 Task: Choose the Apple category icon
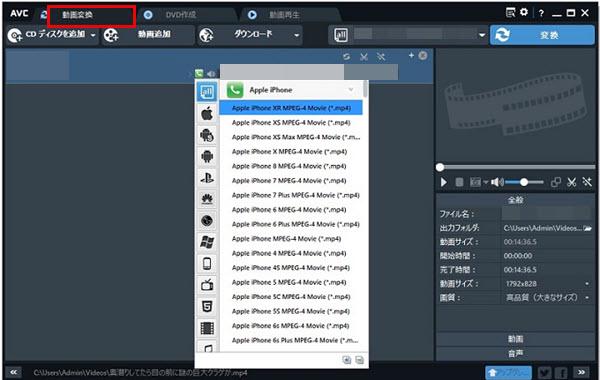(207, 114)
